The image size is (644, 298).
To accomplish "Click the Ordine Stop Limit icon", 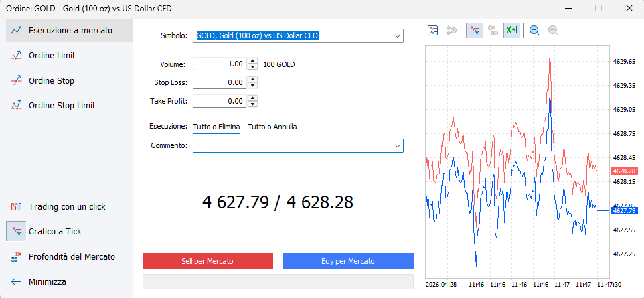I will [x=17, y=106].
